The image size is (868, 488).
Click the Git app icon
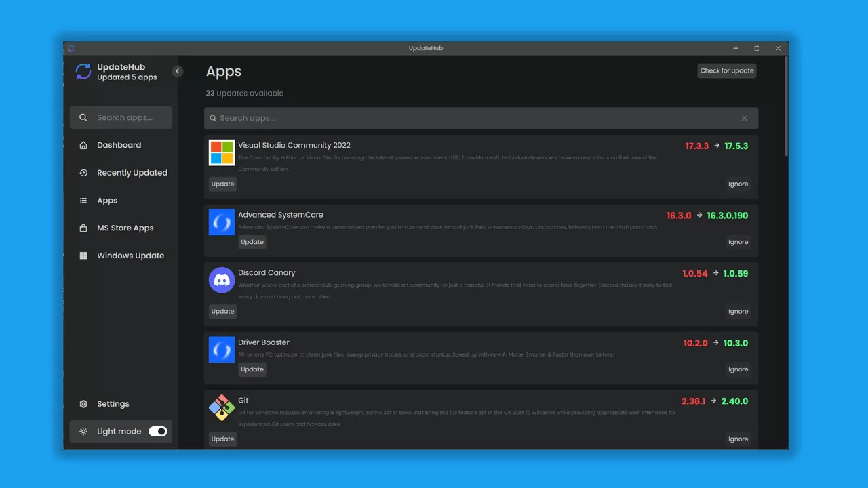pyautogui.click(x=221, y=407)
